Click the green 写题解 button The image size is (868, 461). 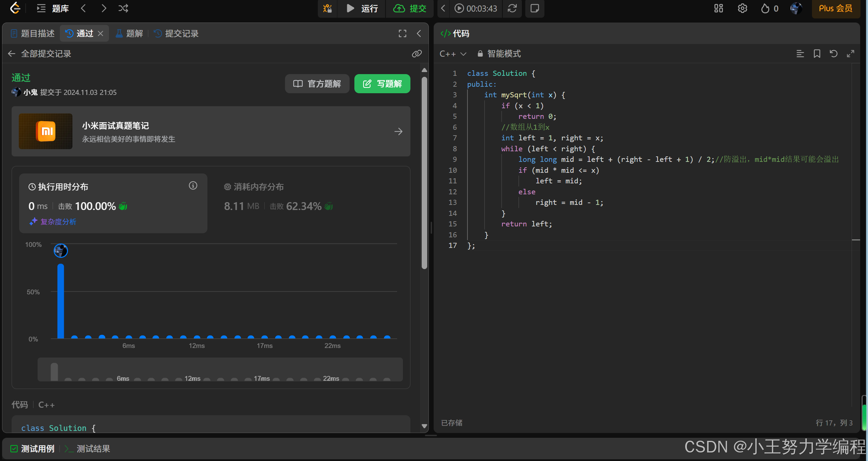click(382, 84)
